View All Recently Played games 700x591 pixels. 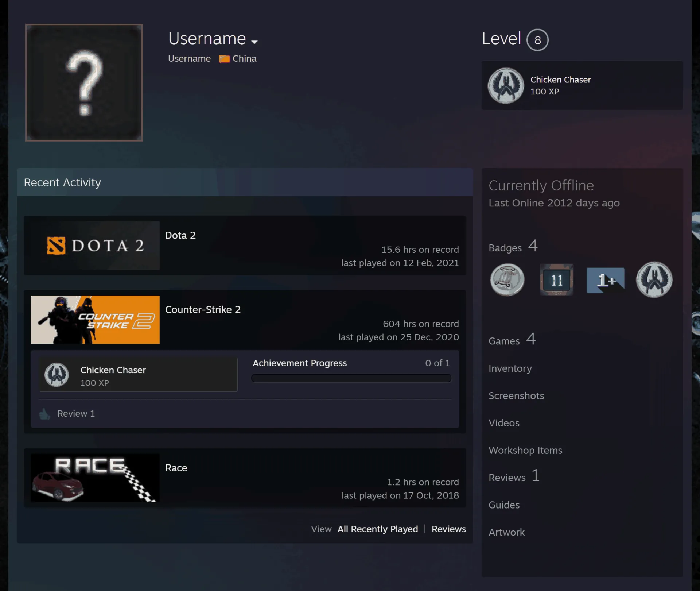click(x=378, y=529)
